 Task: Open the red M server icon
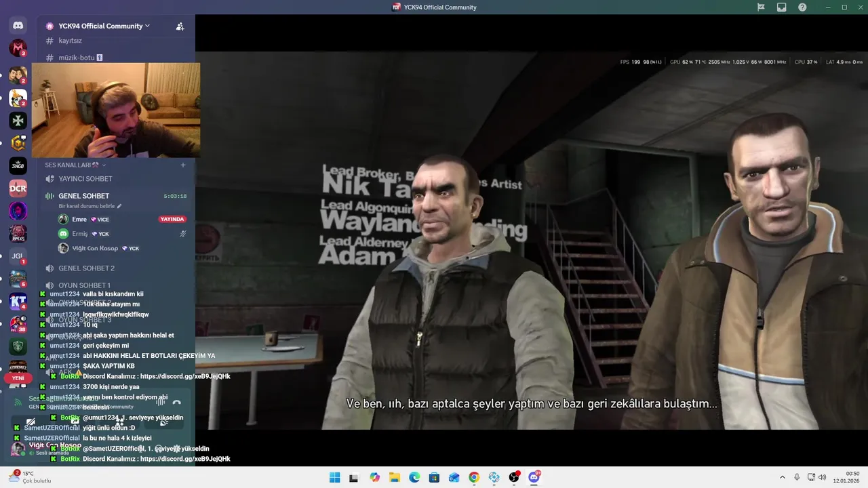18,48
